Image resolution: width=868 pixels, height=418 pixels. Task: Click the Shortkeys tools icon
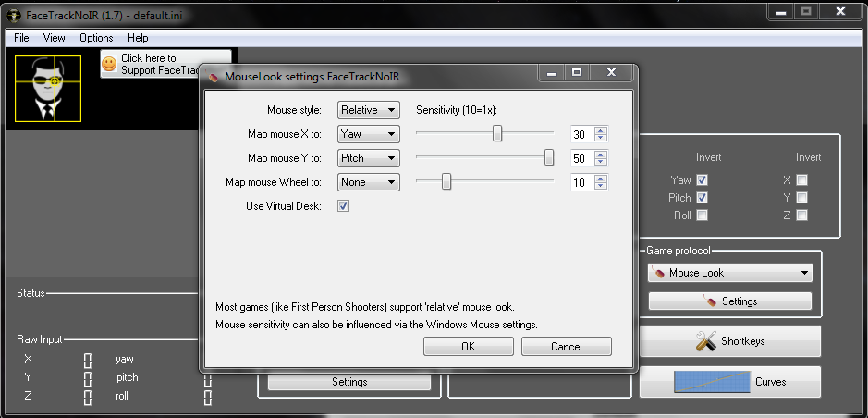pos(706,341)
